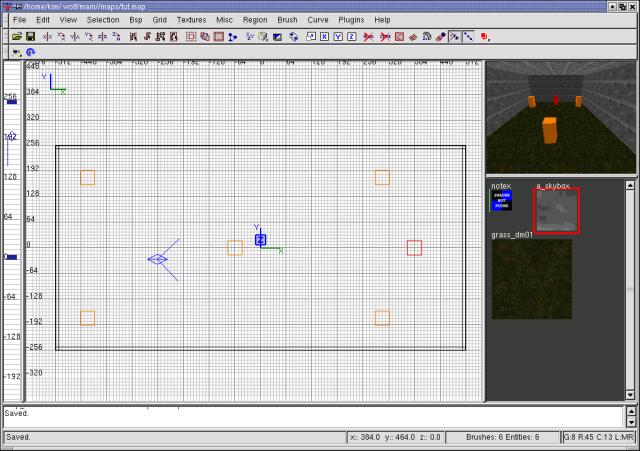This screenshot has width=640, height=451.
Task: Toggle Show Patches as Wireframe
Action: point(413,37)
